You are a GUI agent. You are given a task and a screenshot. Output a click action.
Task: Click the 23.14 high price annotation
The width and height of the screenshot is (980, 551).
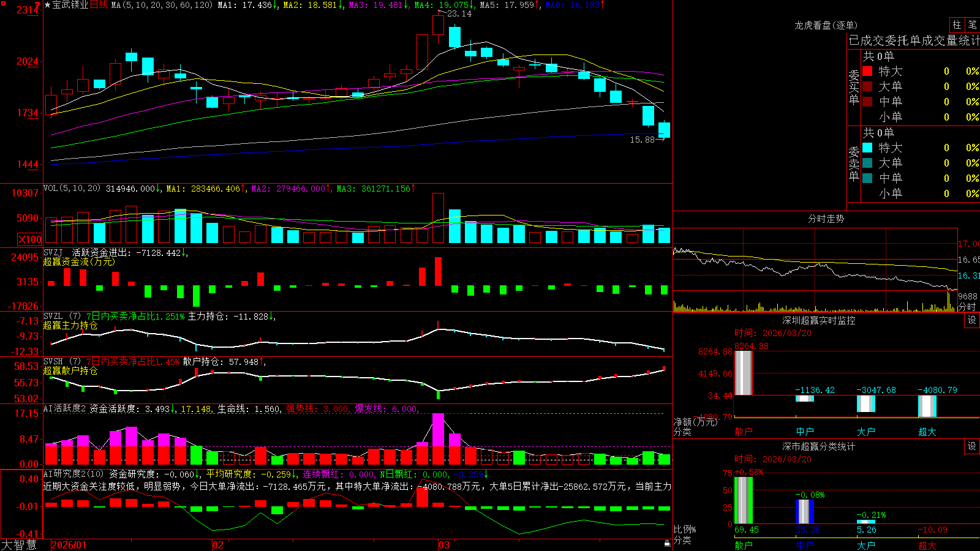coord(459,13)
